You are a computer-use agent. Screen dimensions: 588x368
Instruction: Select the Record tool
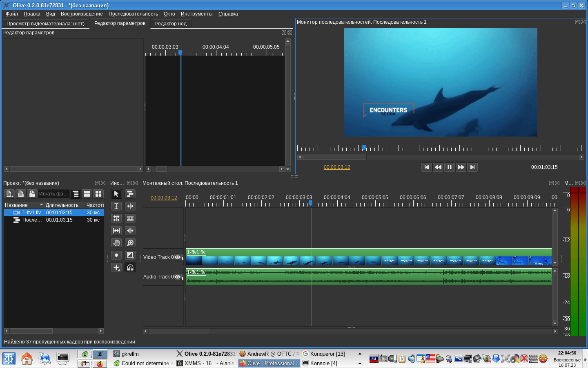pos(116,255)
